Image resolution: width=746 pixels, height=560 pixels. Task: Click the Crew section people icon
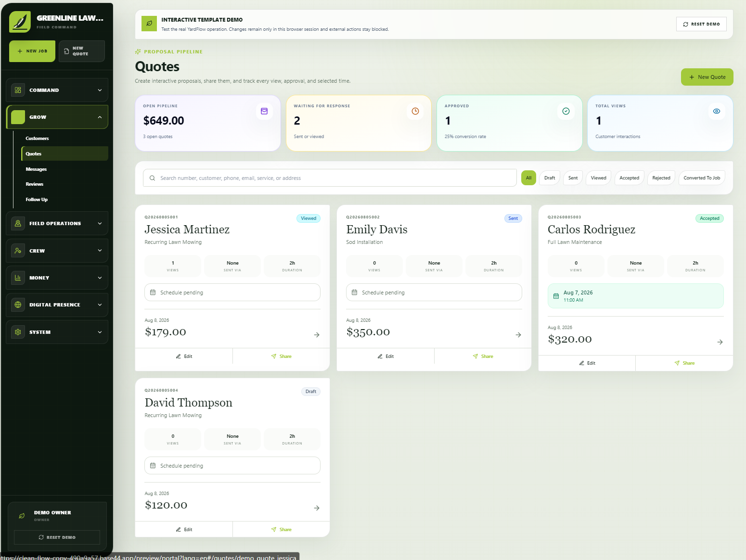click(x=18, y=251)
